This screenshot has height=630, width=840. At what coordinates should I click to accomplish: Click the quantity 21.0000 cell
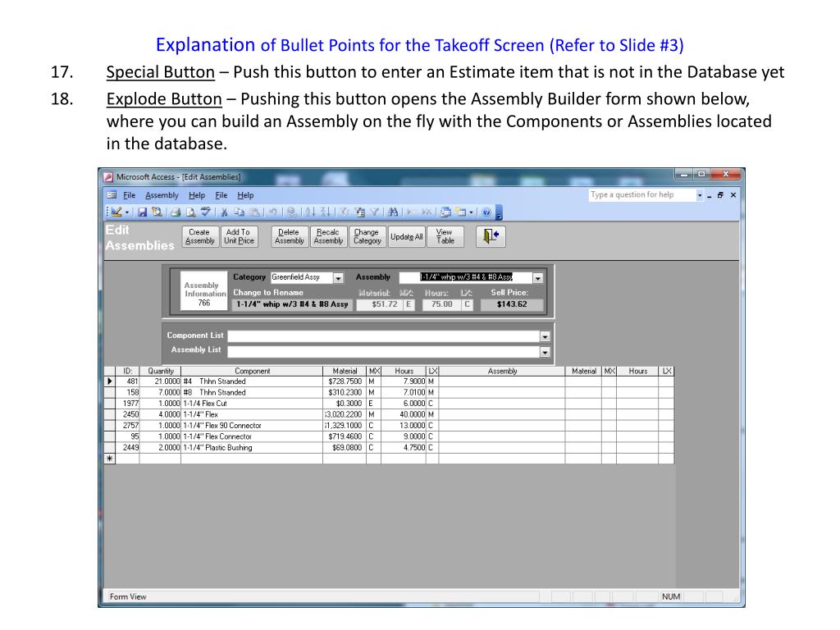point(160,381)
